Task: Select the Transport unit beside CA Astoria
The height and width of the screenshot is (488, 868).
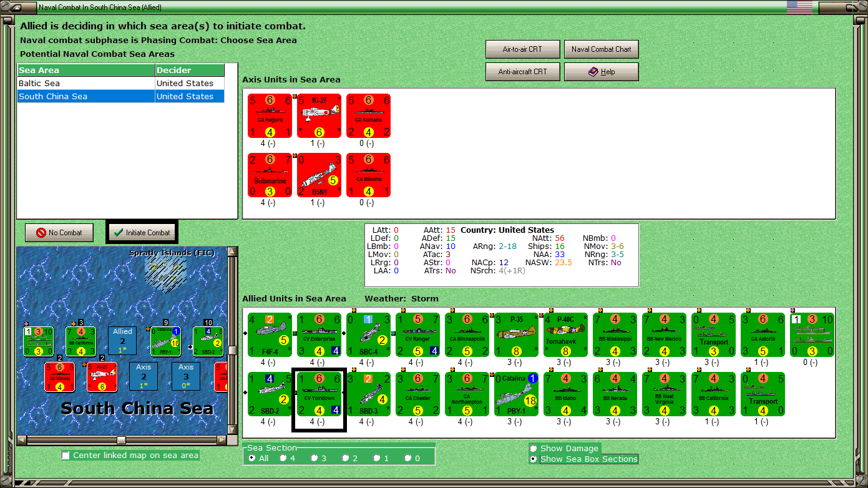Action: coord(713,335)
